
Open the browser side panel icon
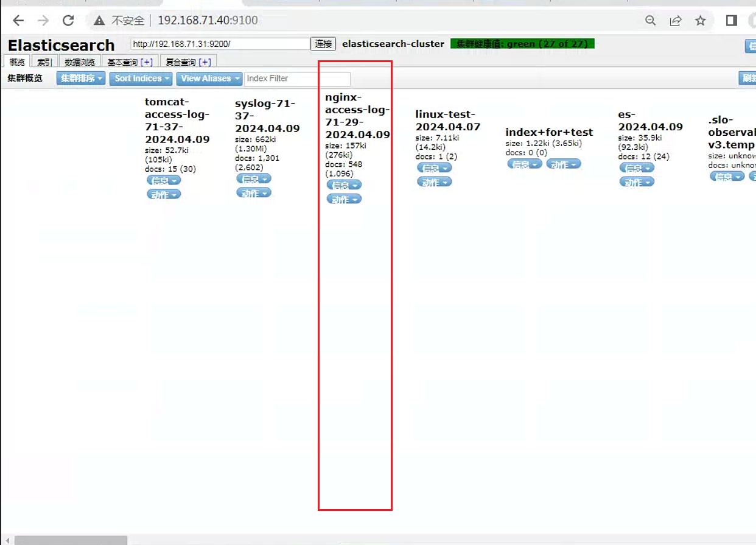click(x=732, y=21)
